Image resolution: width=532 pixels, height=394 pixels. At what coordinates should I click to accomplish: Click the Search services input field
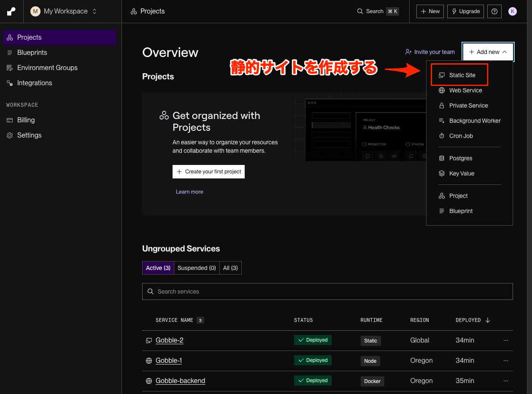(x=327, y=291)
